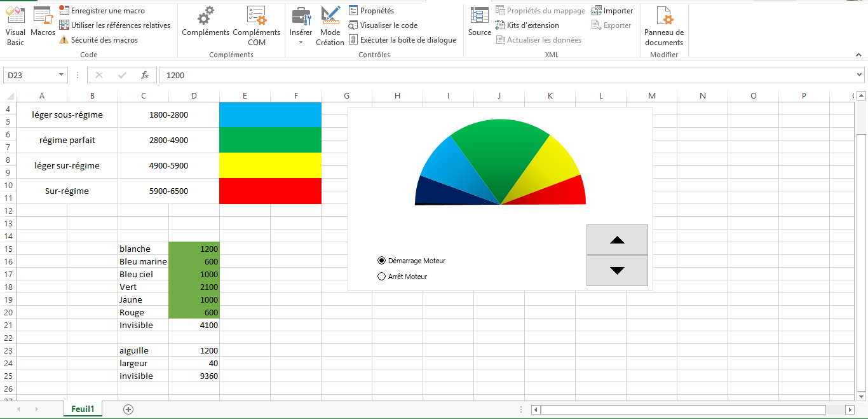The image size is (868, 419).
Task: Open the Name Box dropdown arrow
Action: pyautogui.click(x=62, y=75)
